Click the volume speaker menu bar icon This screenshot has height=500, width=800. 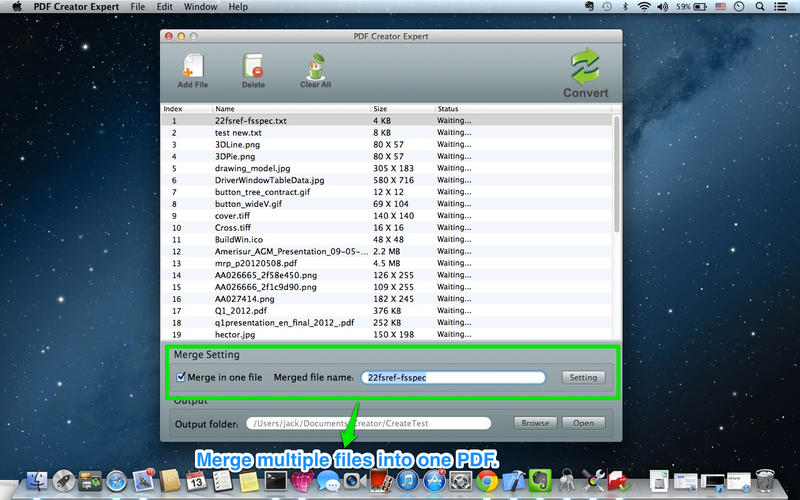click(662, 7)
